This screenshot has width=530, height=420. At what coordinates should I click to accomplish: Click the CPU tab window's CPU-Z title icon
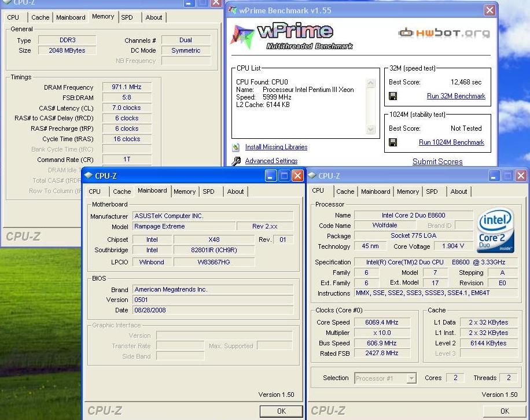pos(312,175)
